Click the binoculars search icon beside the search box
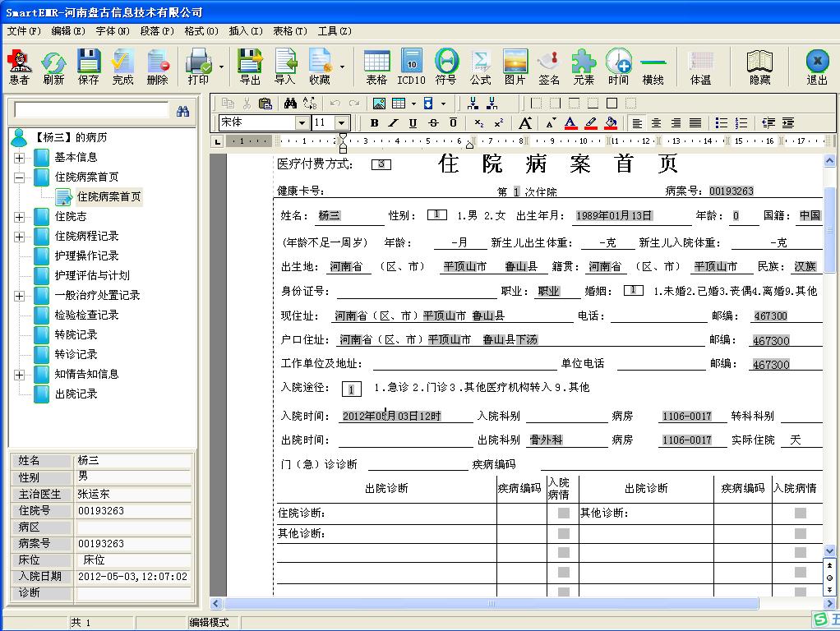The width and height of the screenshot is (840, 631). pyautogui.click(x=182, y=111)
